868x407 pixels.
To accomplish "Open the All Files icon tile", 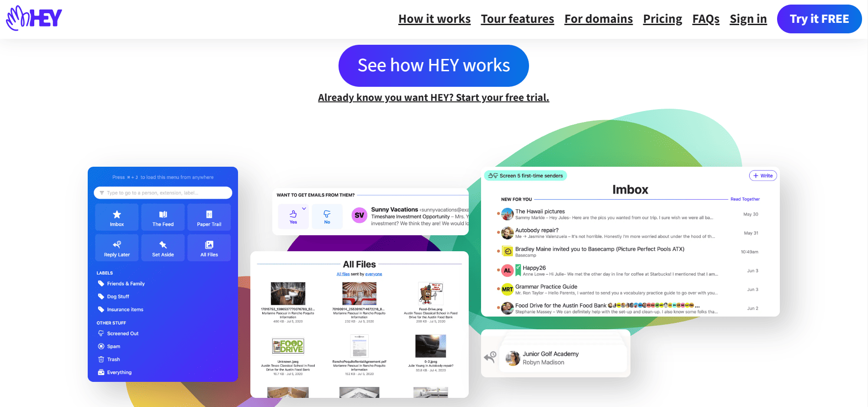I will 209,248.
